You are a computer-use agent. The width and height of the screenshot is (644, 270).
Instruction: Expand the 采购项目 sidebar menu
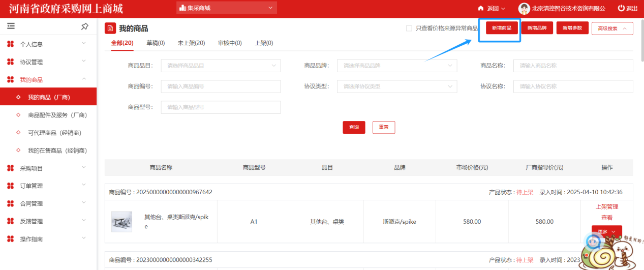48,168
